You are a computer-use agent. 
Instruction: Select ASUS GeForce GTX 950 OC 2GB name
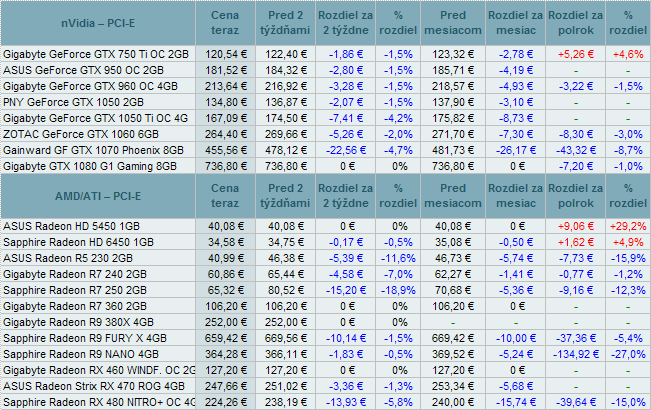(83, 70)
